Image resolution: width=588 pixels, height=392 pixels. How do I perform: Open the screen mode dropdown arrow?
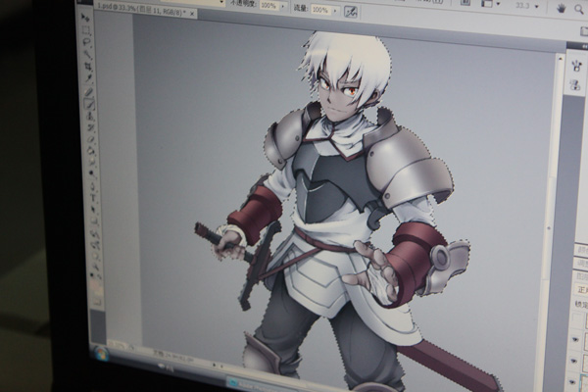pyautogui.click(x=499, y=4)
